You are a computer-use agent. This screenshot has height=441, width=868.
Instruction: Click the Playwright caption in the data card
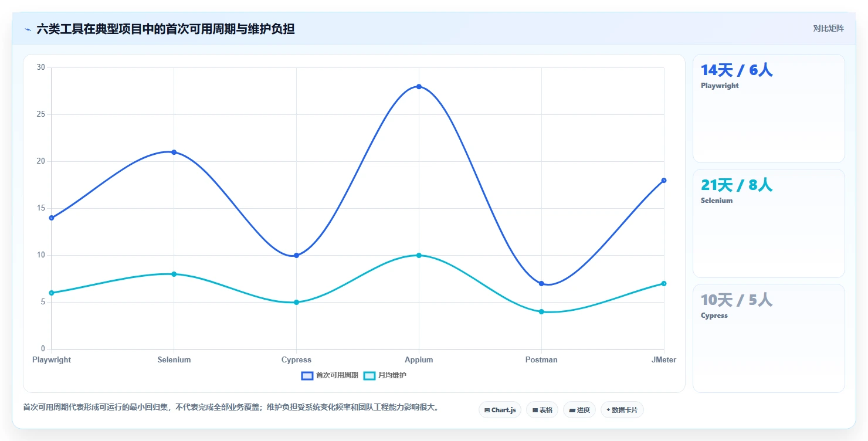click(x=720, y=86)
